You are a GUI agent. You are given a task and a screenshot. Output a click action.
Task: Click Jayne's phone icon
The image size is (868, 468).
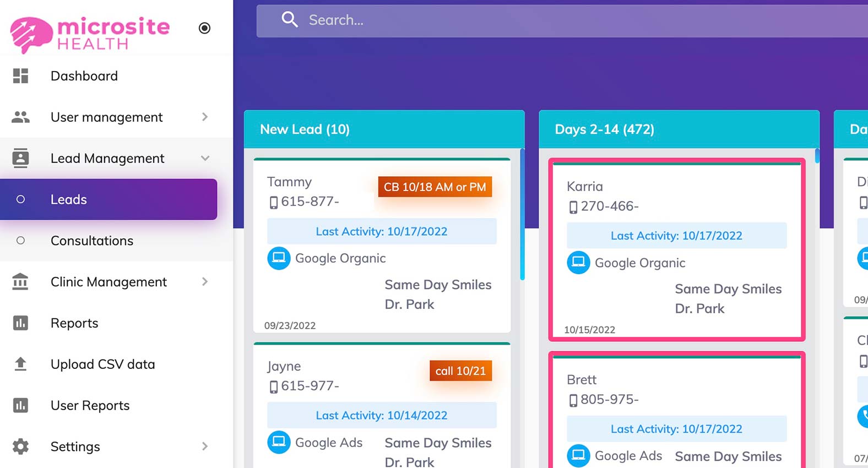click(x=273, y=387)
